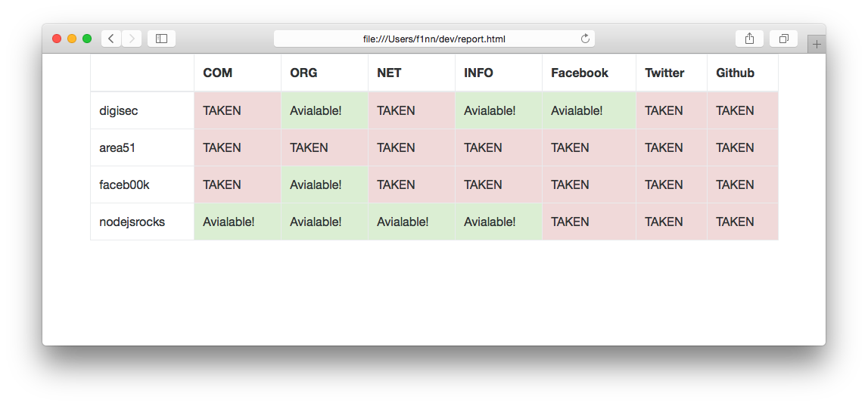The height and width of the screenshot is (406, 868).
Task: Click faceb00k Github cell marked TAKEN
Action: click(x=742, y=184)
